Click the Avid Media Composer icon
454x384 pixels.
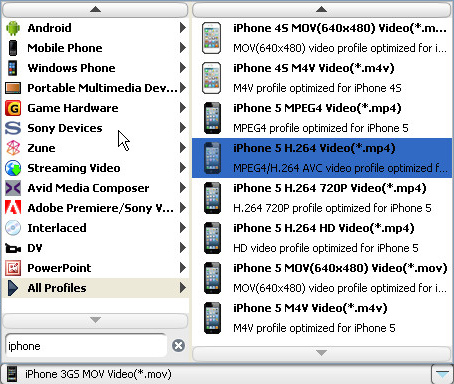[x=13, y=188]
